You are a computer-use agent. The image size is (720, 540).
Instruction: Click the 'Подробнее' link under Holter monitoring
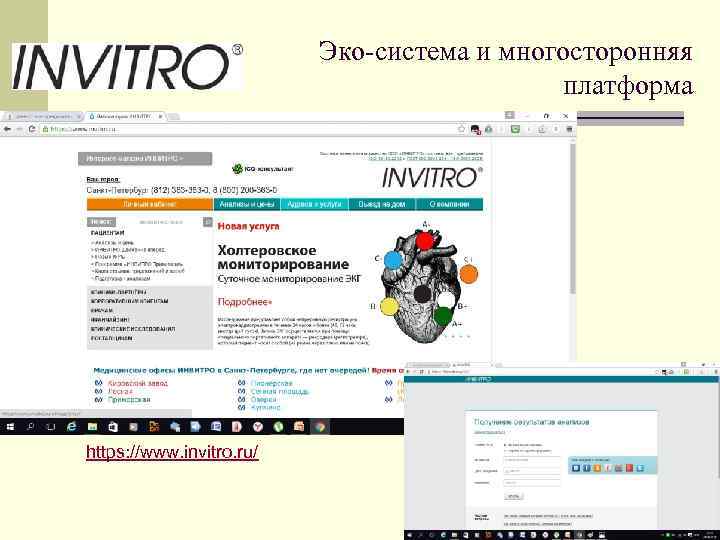coord(245,302)
